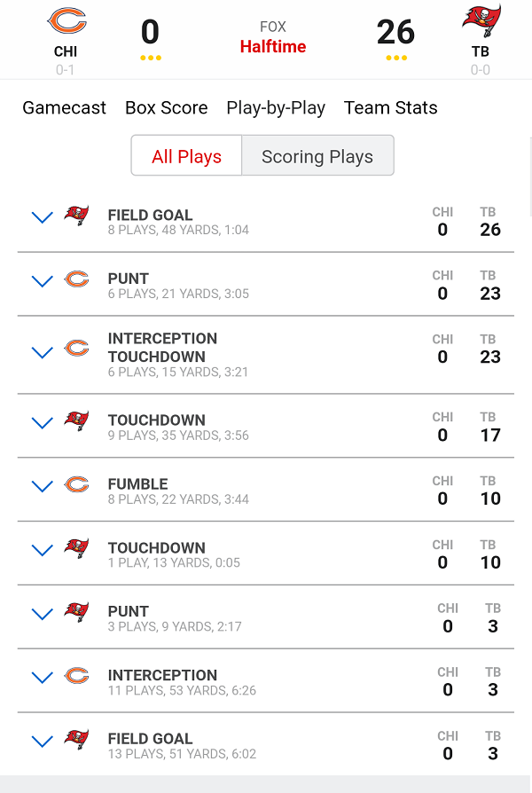This screenshot has width=532, height=793.
Task: Select the All Plays toggle
Action: [x=186, y=156]
